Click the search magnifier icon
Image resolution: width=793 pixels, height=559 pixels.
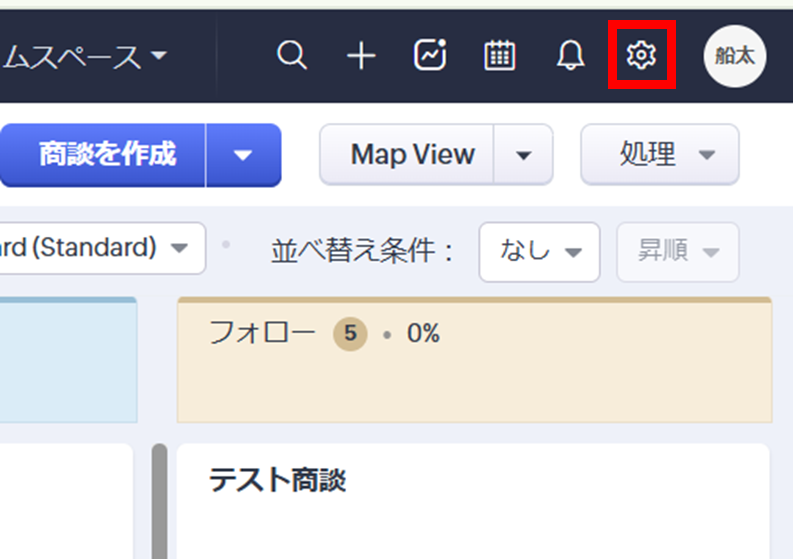point(291,56)
